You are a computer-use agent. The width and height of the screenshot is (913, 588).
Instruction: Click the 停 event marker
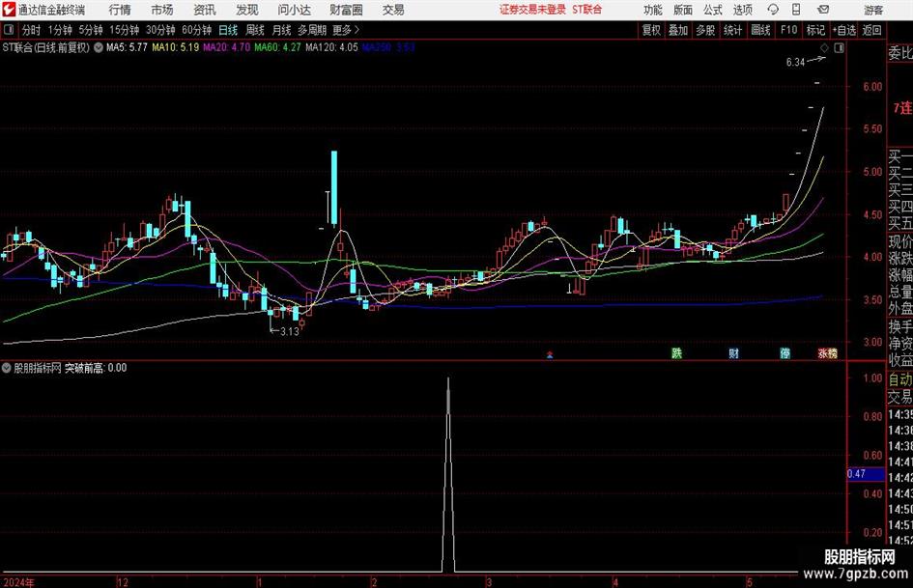(785, 352)
